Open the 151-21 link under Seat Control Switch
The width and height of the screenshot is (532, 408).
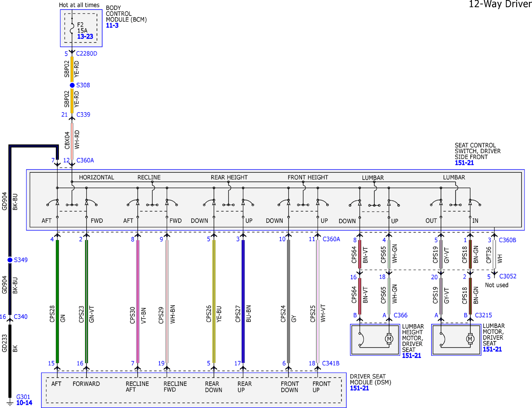coord(464,163)
